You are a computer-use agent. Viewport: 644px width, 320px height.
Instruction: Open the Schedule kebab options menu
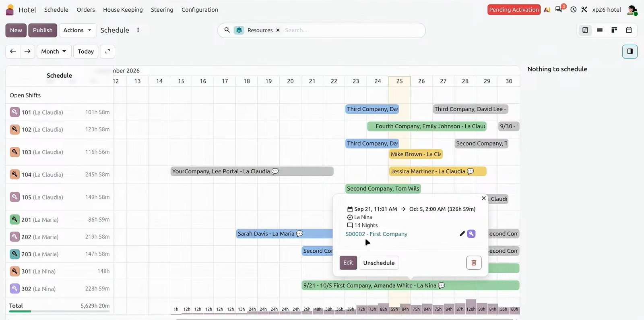pos(138,30)
